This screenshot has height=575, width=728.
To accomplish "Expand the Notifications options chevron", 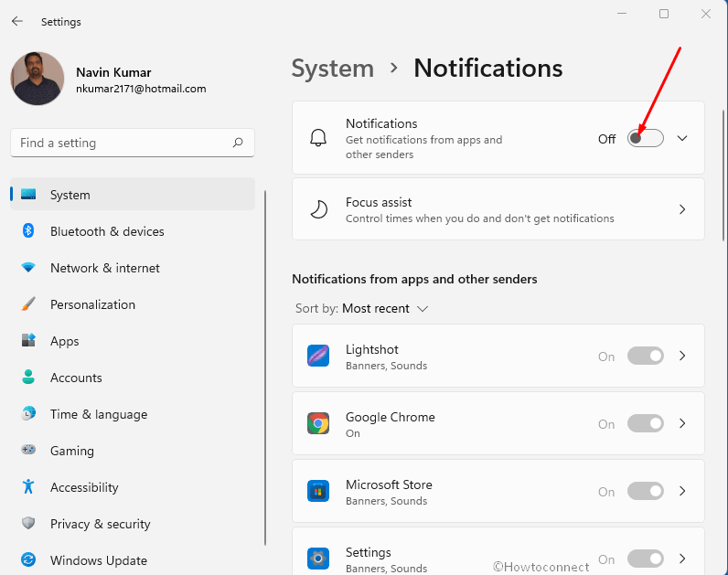I will click(682, 138).
